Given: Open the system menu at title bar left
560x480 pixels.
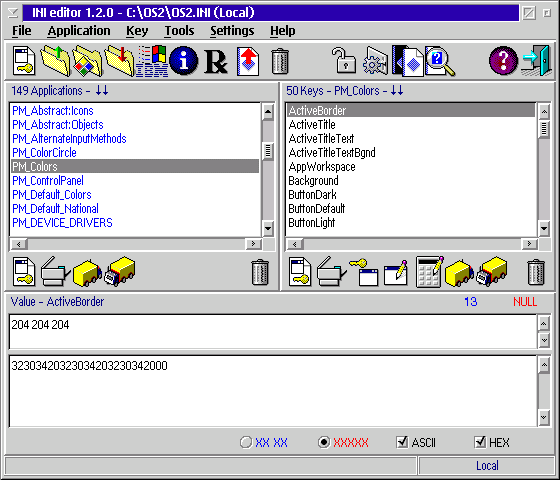Looking at the screenshot, I should click(x=13, y=13).
